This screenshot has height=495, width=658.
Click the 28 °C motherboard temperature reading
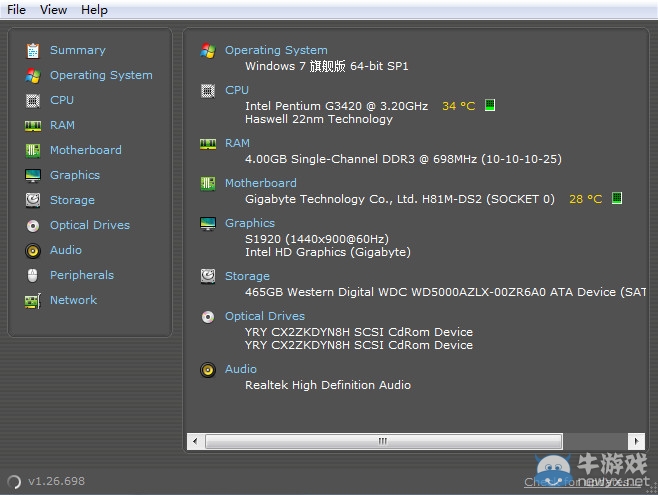click(x=585, y=199)
